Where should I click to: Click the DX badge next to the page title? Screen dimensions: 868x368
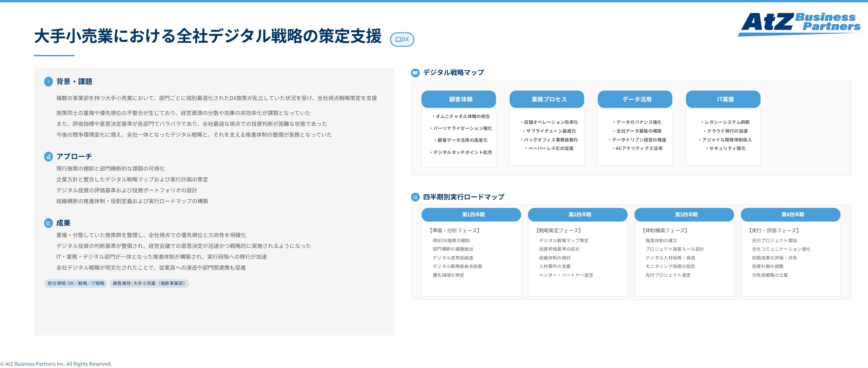(403, 39)
